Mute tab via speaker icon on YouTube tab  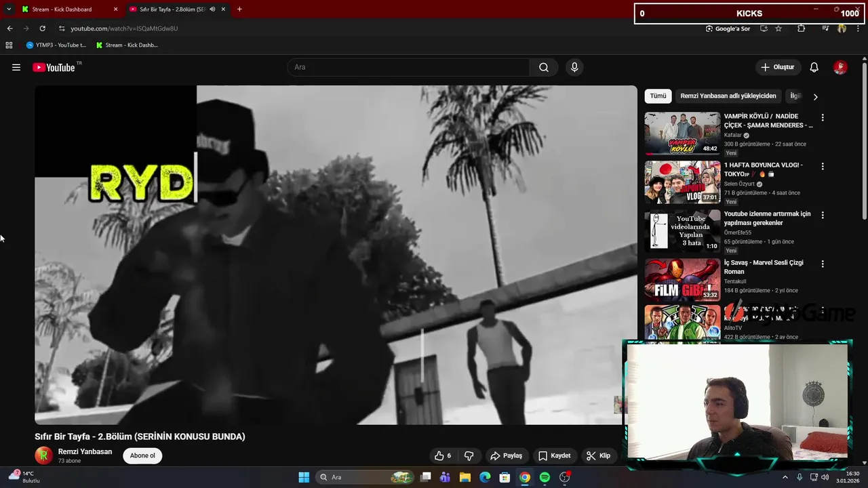[x=212, y=9]
